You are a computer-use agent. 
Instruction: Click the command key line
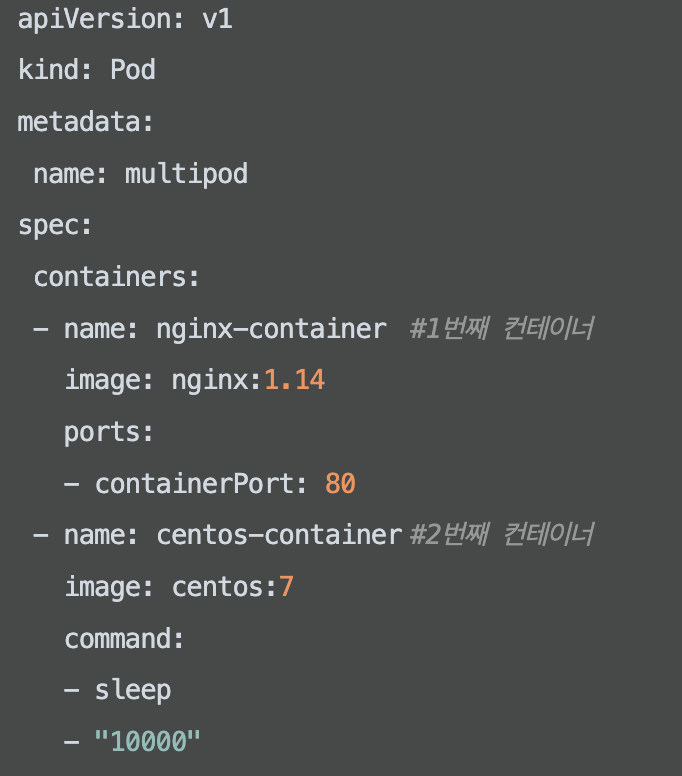point(124,638)
